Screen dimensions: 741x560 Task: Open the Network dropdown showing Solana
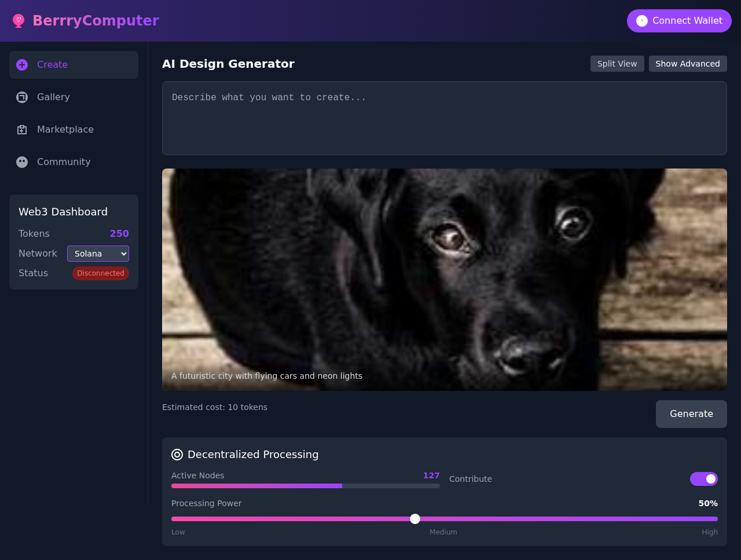[98, 254]
